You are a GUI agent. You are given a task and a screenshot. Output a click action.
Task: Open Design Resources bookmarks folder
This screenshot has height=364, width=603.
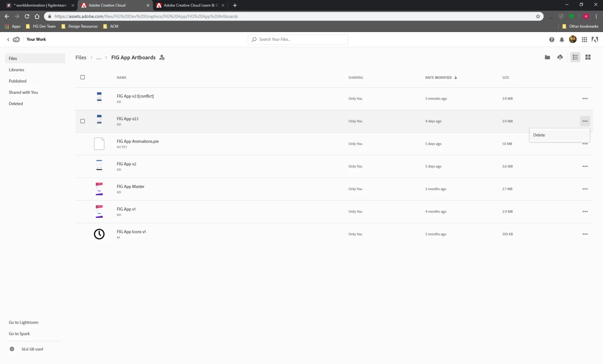(x=80, y=26)
